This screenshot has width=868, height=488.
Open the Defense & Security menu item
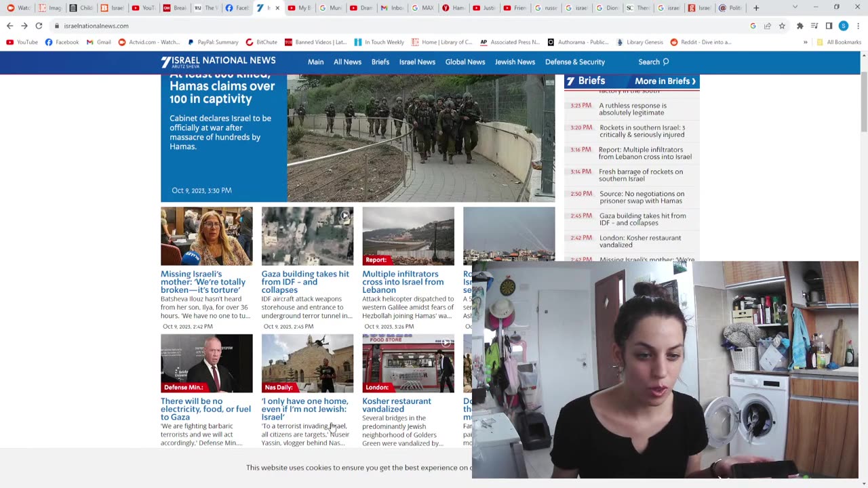(575, 62)
